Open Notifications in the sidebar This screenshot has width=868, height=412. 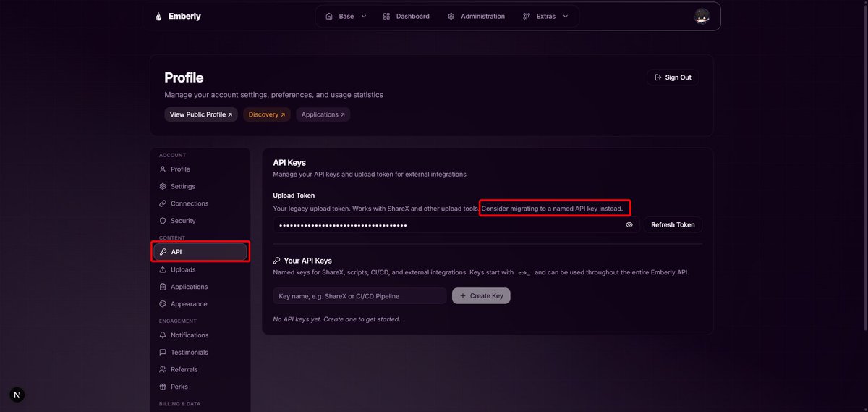(201, 335)
